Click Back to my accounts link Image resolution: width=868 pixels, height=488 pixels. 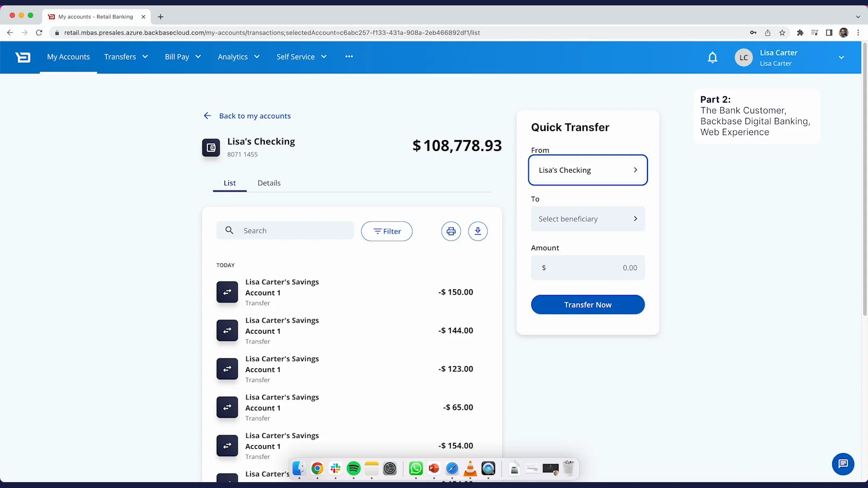pos(255,116)
